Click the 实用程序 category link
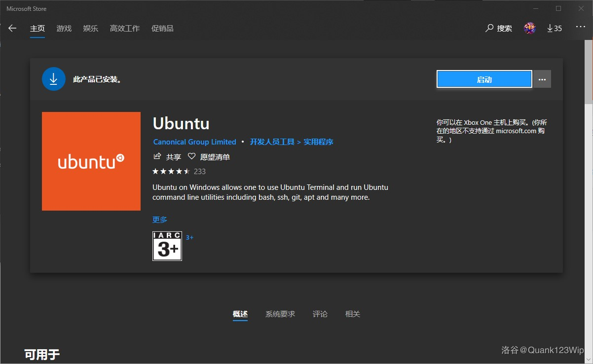 click(318, 142)
